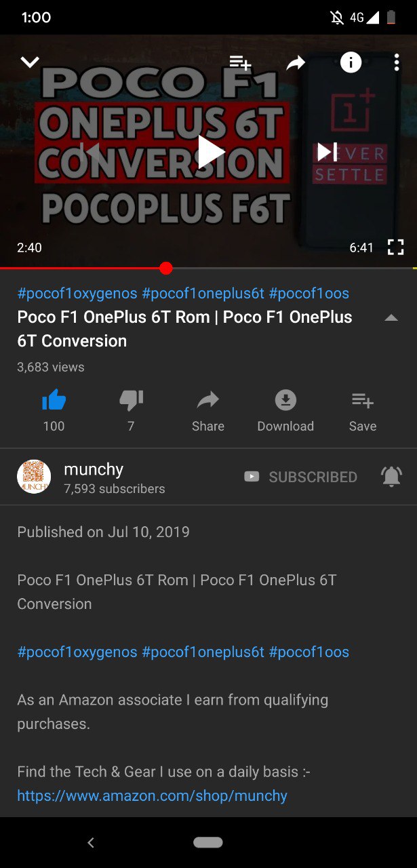The image size is (417, 868).
Task: Open the munchy channel avatar
Action: pos(34,477)
